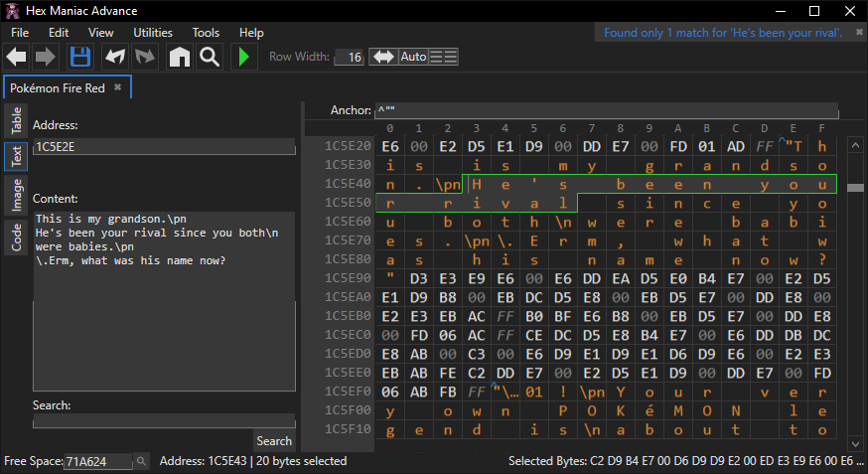This screenshot has height=474, width=868.
Task: Toggle the horizontal lines layout button
Action: [444, 57]
